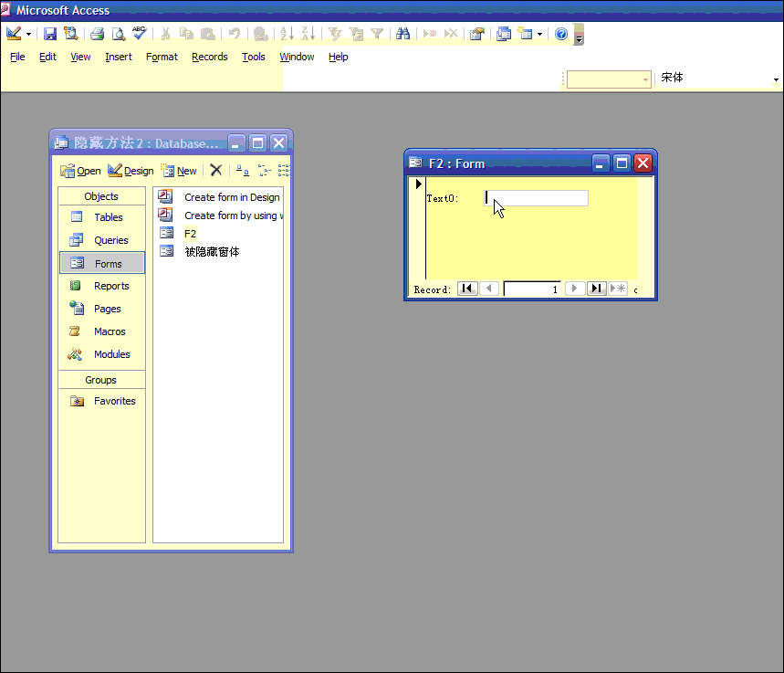784x673 pixels.
Task: Click the Undo arrow icon
Action: coord(235,34)
